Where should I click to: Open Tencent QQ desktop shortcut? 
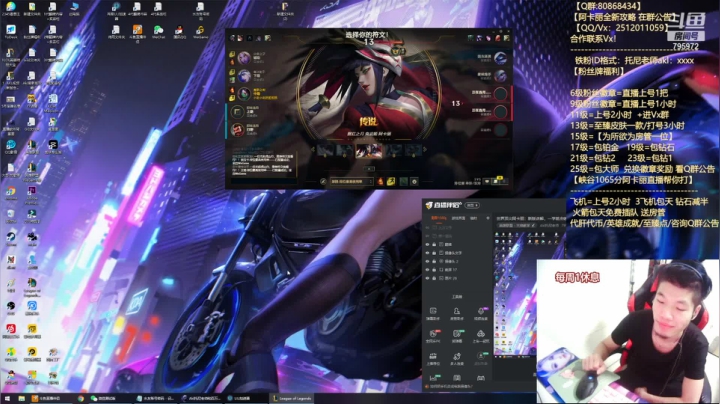(x=179, y=32)
